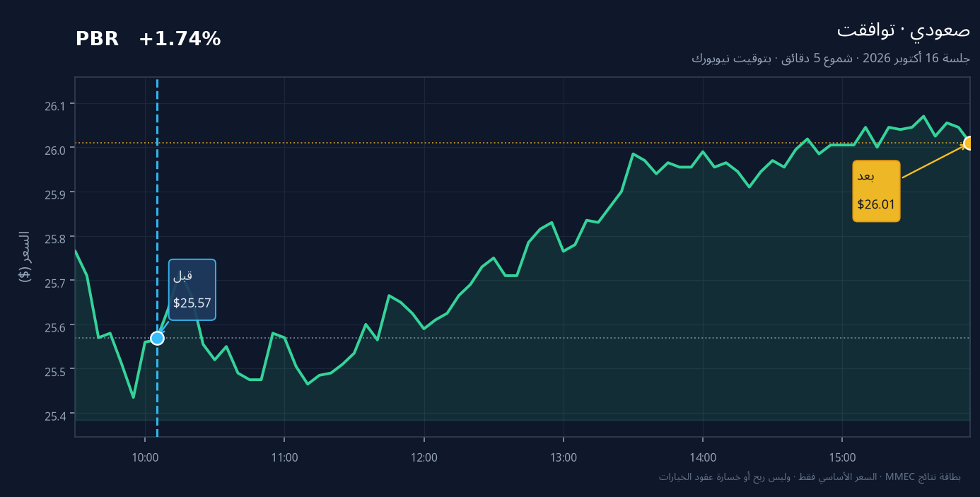Image resolution: width=980 pixels, height=497 pixels.
Task: Click the 10:00 time axis label
Action: coord(145,457)
